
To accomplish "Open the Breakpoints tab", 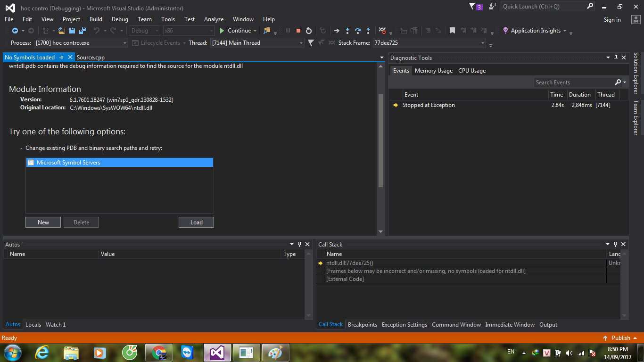I will (x=363, y=325).
